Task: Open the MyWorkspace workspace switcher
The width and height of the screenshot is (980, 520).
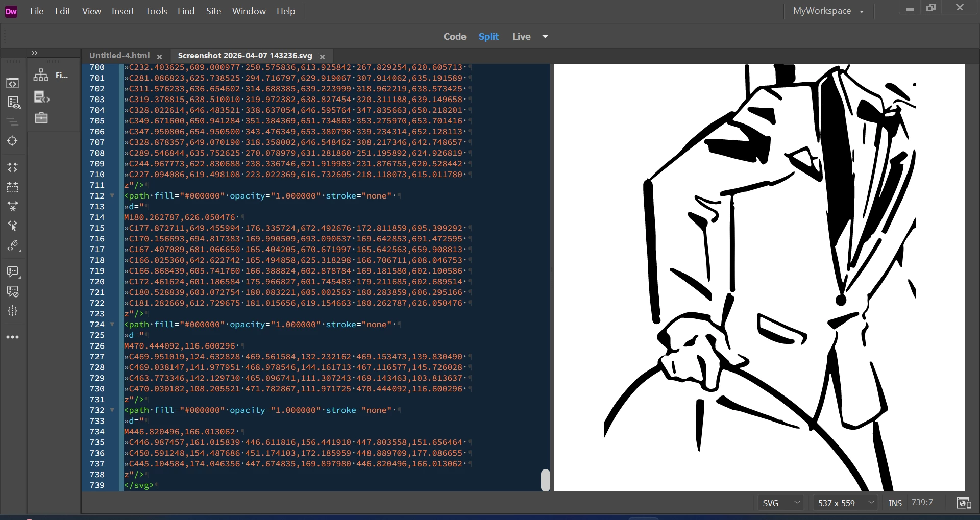Action: click(x=828, y=11)
